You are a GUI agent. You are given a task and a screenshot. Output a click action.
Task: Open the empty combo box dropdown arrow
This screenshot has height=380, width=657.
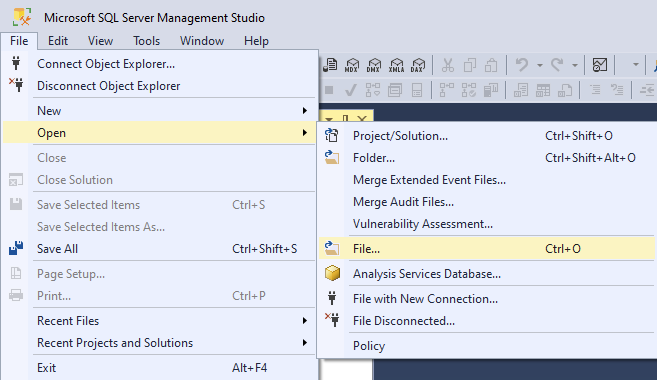pos(636,65)
